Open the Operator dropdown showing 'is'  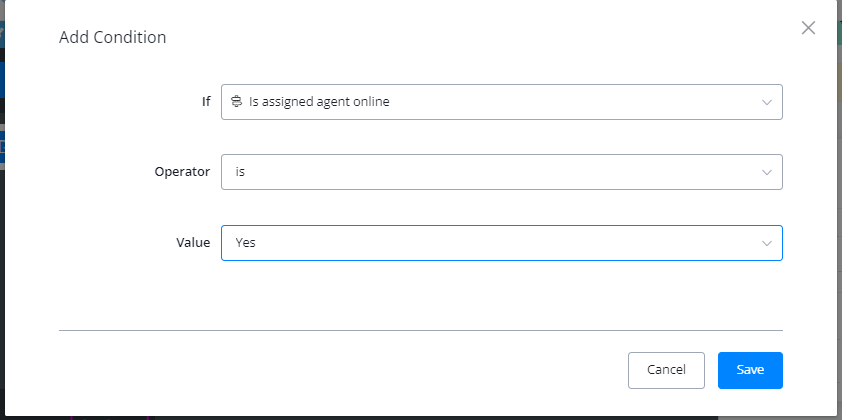(x=500, y=172)
